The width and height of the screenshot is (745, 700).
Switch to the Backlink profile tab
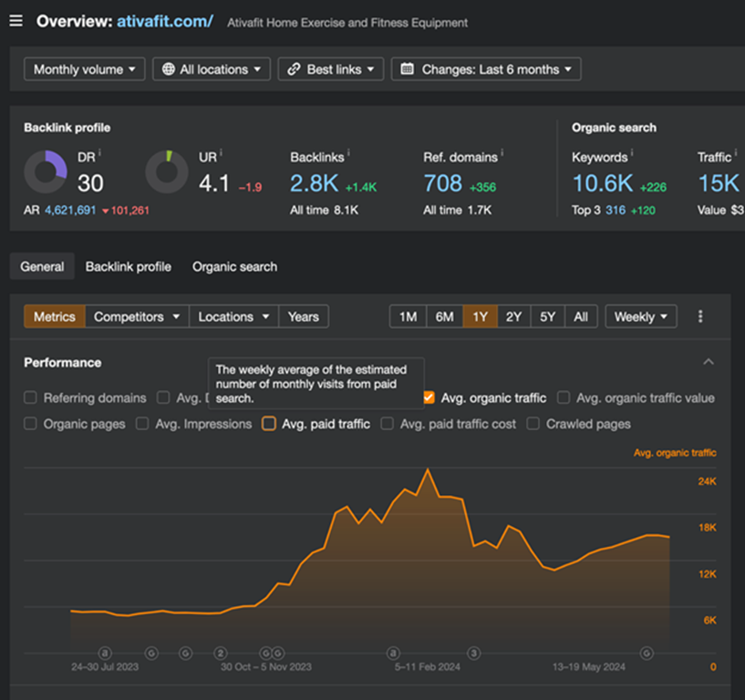129,266
